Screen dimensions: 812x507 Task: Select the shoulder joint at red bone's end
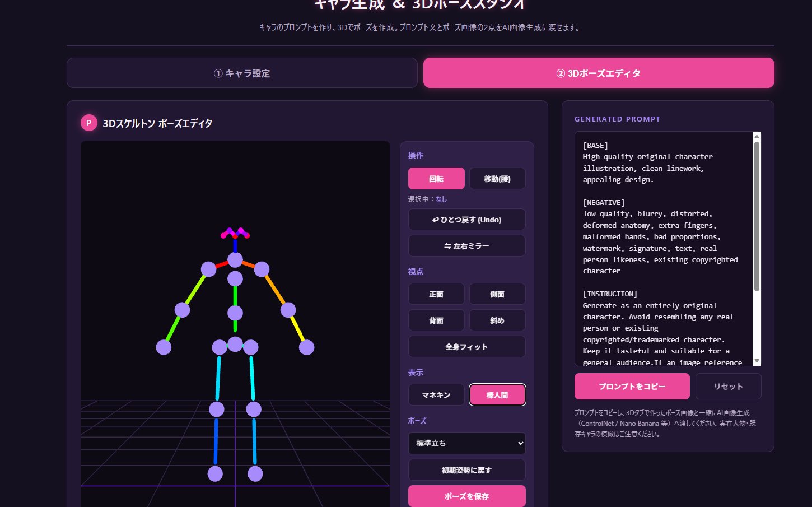pos(208,269)
